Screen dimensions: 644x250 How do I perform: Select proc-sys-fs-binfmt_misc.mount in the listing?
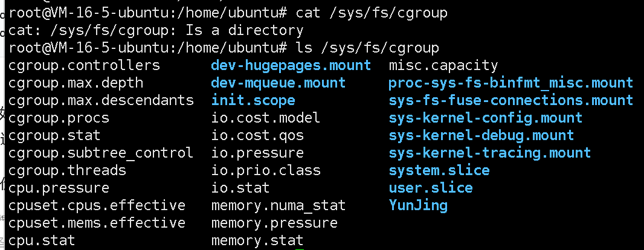511,83
